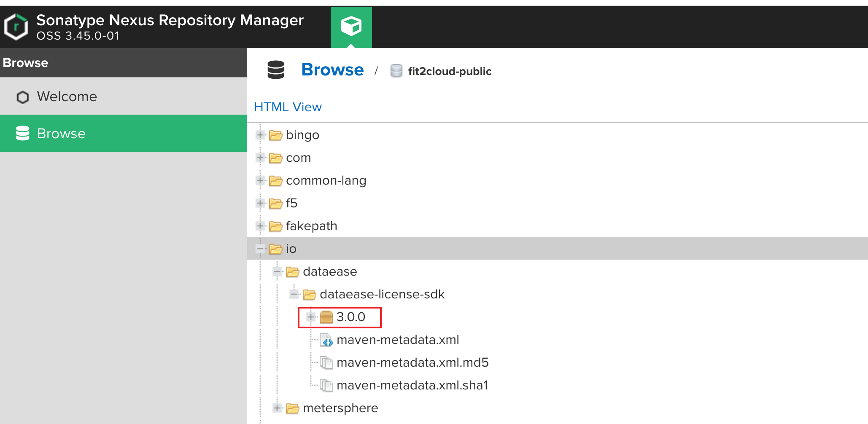Select the common-lang tree row
The image size is (868, 424).
(x=558, y=180)
